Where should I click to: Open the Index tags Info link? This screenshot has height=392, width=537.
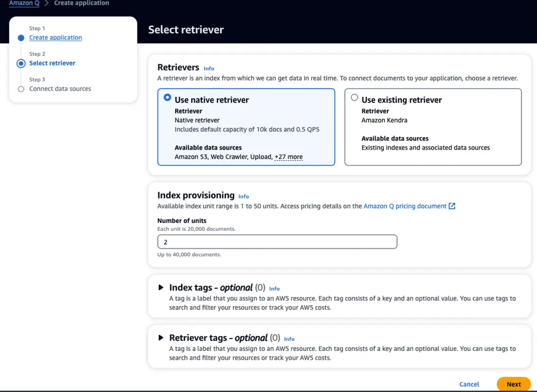274,289
